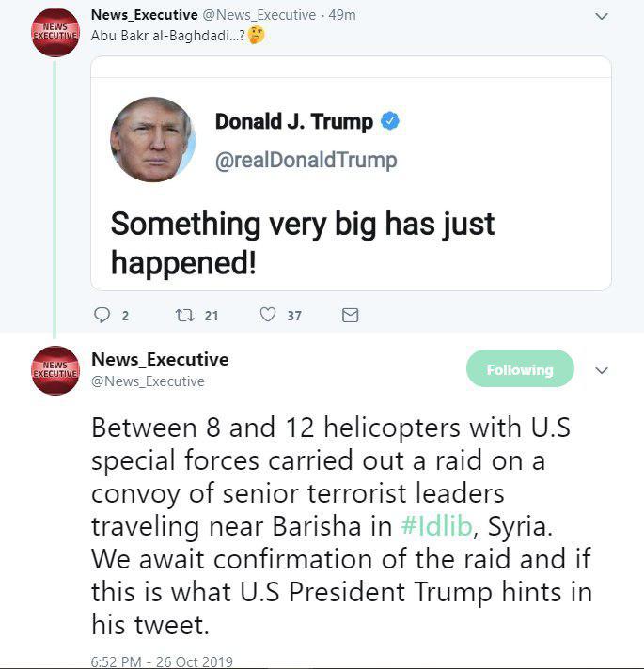Image resolution: width=644 pixels, height=669 pixels.
Task: Open the #Idlib hashtag link
Action: click(434, 526)
